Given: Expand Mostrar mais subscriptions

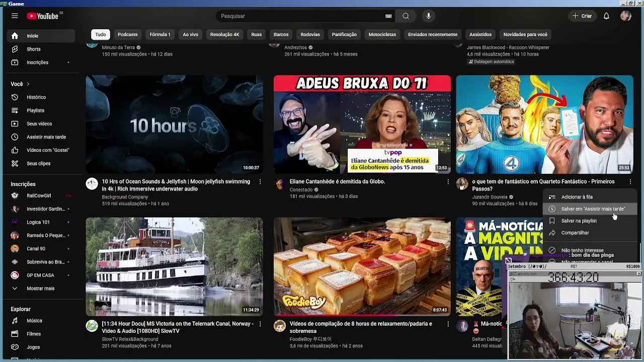Looking at the screenshot, I should 41,289.
